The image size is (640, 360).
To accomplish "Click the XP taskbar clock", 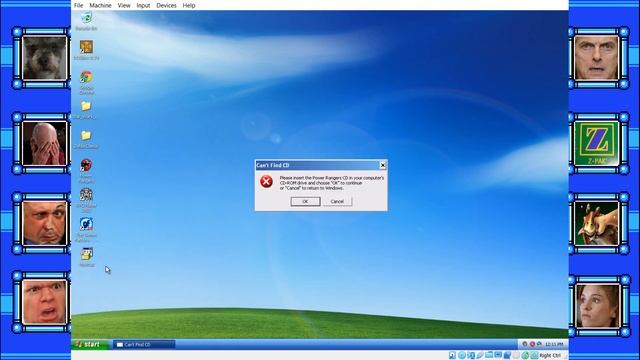I will pyautogui.click(x=554, y=344).
